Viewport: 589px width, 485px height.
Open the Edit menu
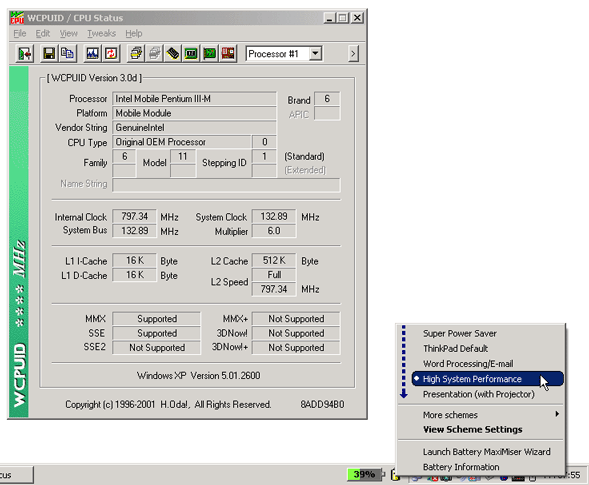pos(42,33)
